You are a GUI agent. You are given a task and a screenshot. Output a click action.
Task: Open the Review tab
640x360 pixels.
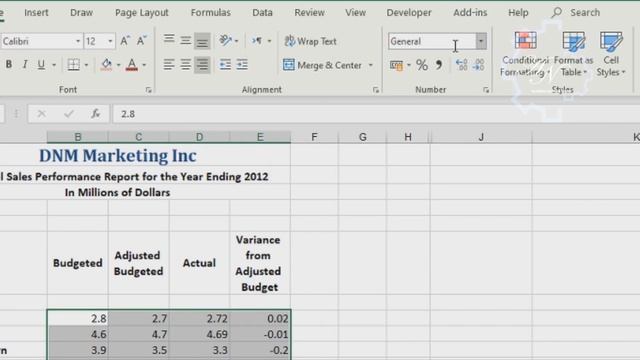pyautogui.click(x=309, y=13)
